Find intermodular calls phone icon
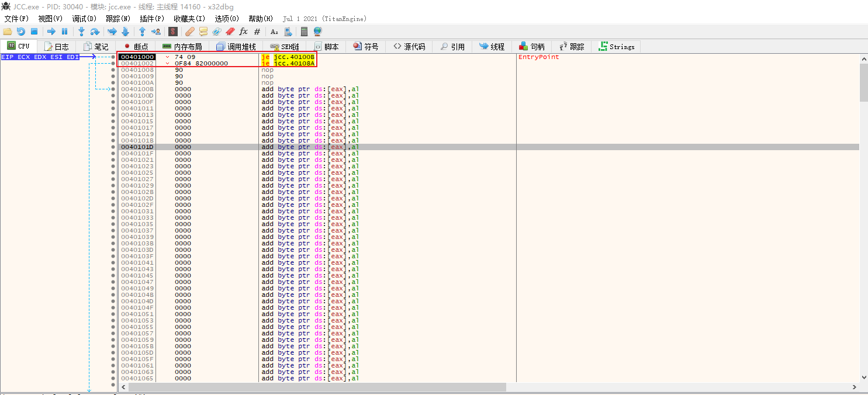This screenshot has width=868, height=395. 288,32
